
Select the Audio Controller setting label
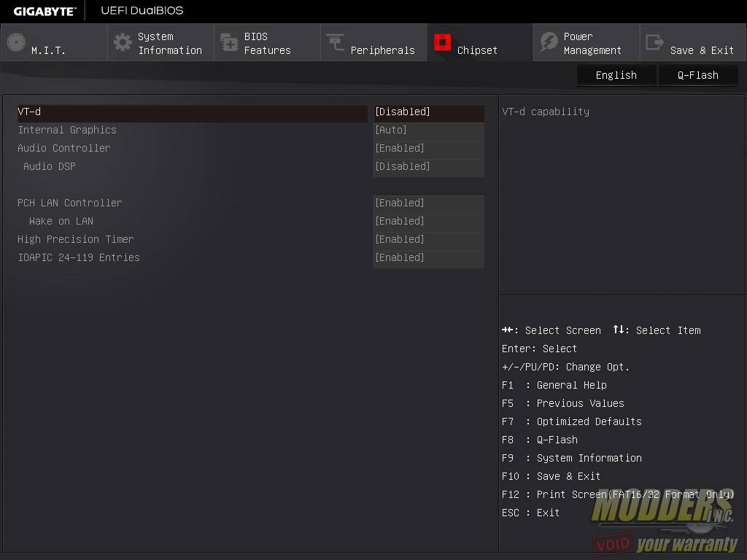tap(64, 148)
